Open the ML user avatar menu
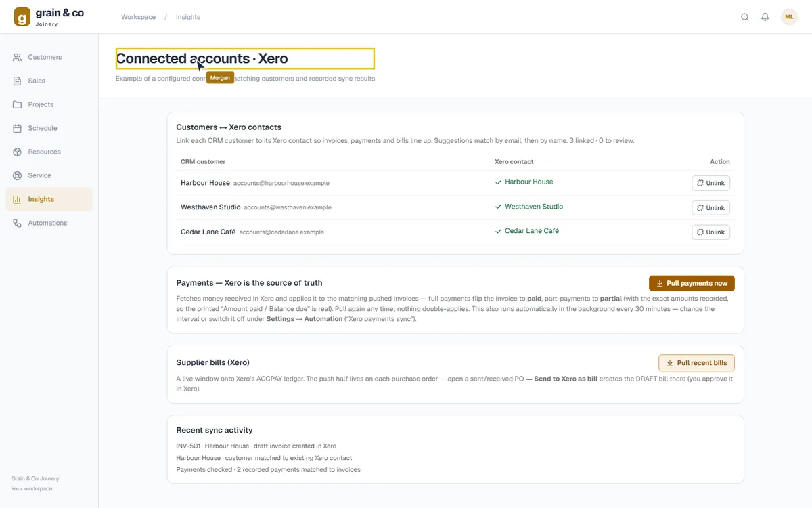Screen dimensions: 812x508 (789, 17)
